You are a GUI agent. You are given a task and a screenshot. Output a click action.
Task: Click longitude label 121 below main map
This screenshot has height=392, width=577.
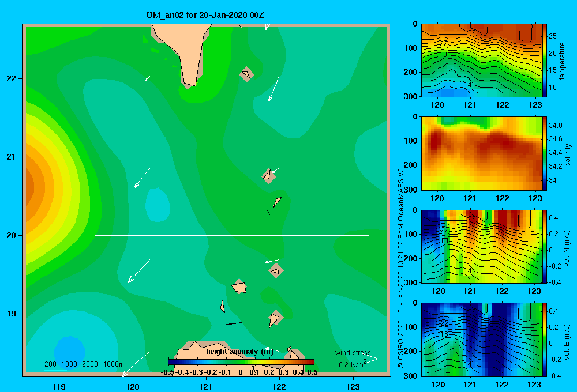click(206, 386)
